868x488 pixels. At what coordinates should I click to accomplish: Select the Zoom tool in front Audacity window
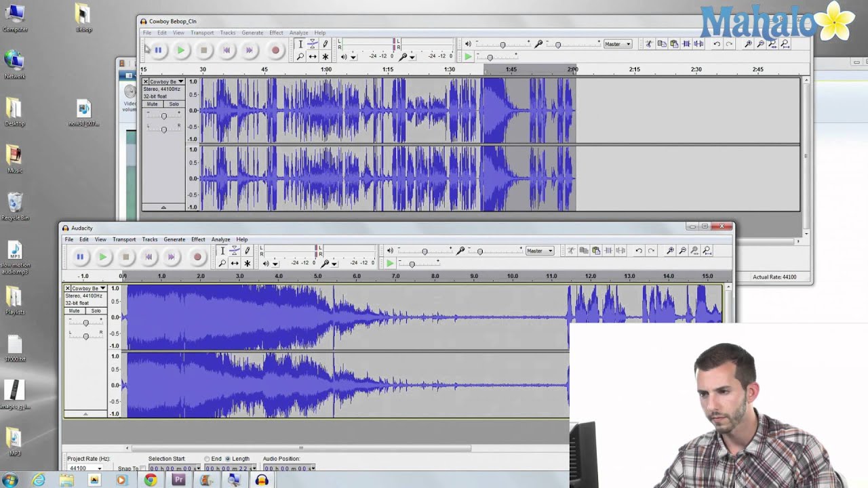coord(222,263)
